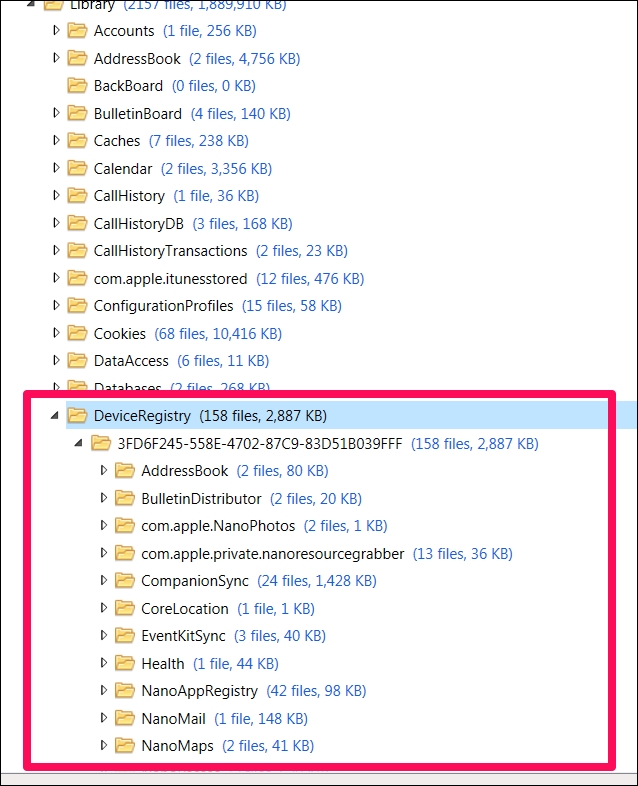This screenshot has height=786, width=638.
Task: Expand the com.apple.NanoPhotos folder arrow
Action: point(104,525)
